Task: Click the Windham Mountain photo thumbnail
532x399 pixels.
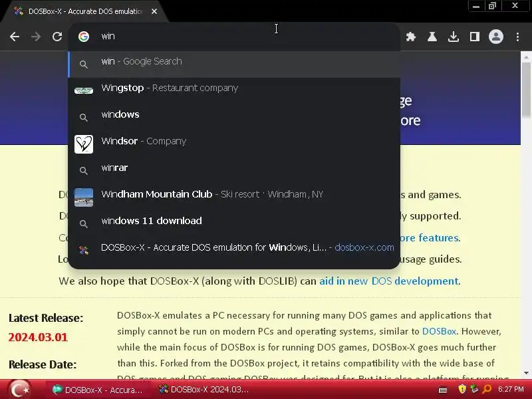Action: click(84, 197)
